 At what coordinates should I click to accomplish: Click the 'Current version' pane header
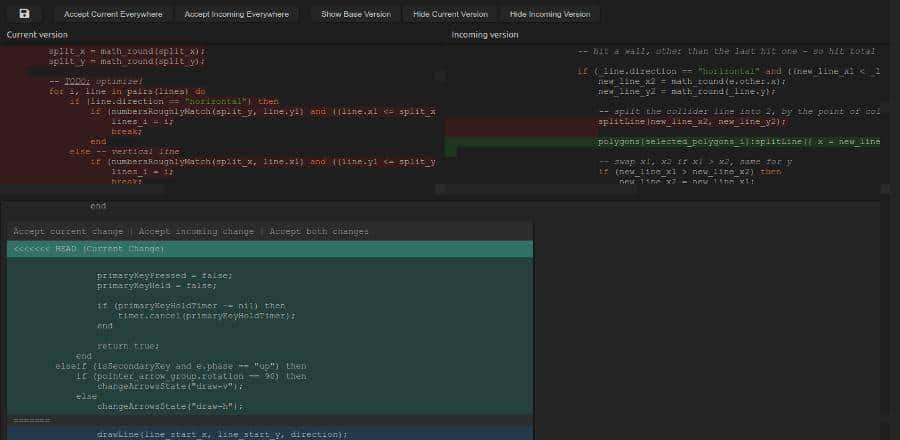[37, 35]
